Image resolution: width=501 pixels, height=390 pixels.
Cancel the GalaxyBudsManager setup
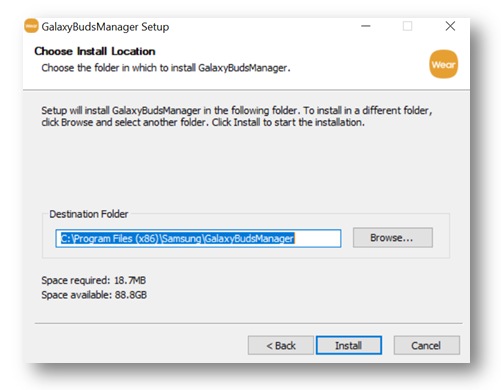tap(426, 345)
